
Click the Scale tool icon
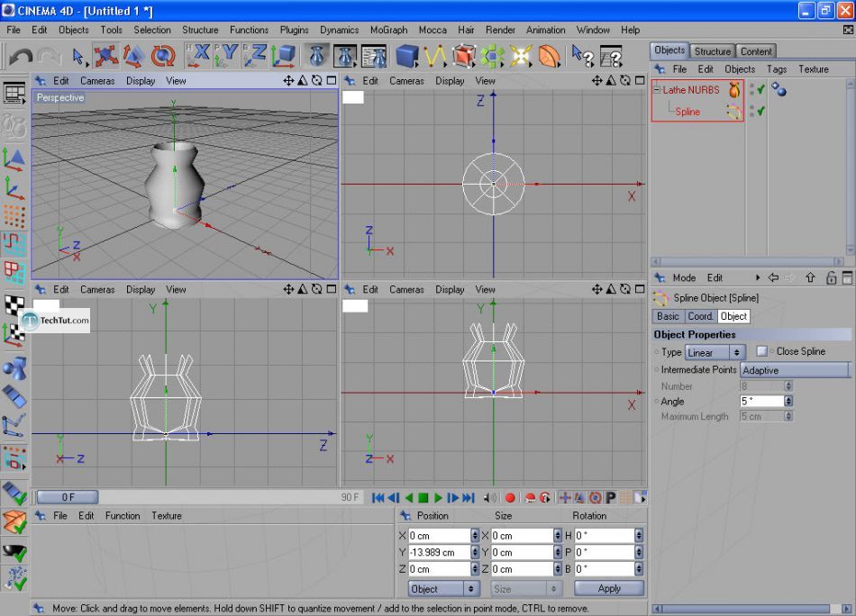(134, 57)
